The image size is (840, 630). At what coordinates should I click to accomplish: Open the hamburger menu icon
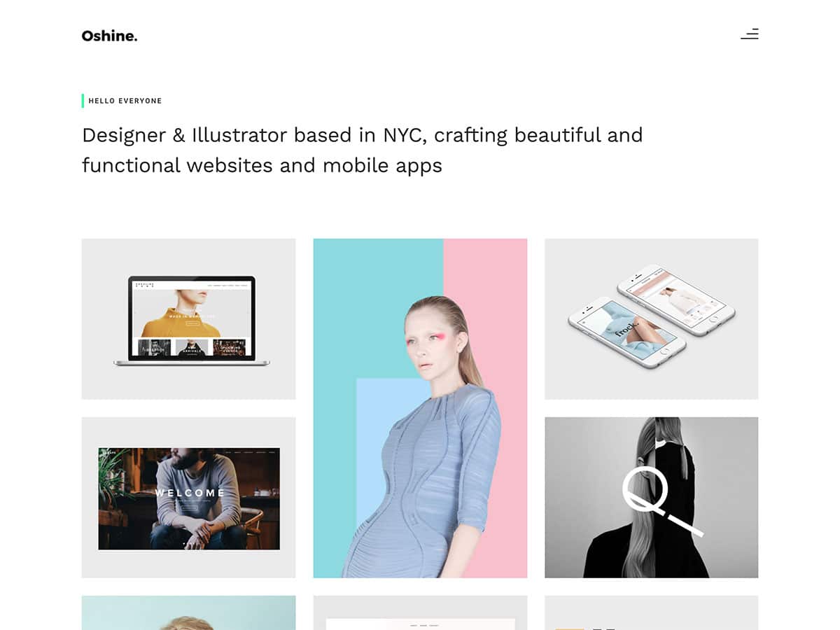[x=750, y=34]
